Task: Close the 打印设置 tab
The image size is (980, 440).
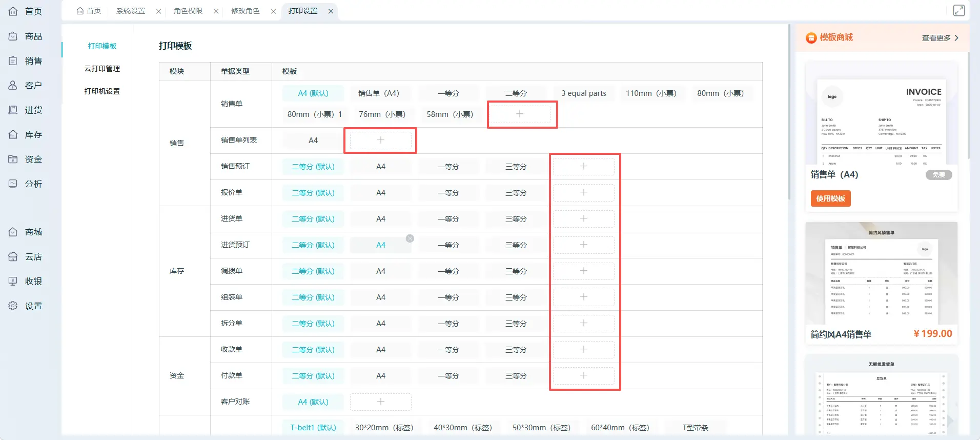Action: (331, 11)
